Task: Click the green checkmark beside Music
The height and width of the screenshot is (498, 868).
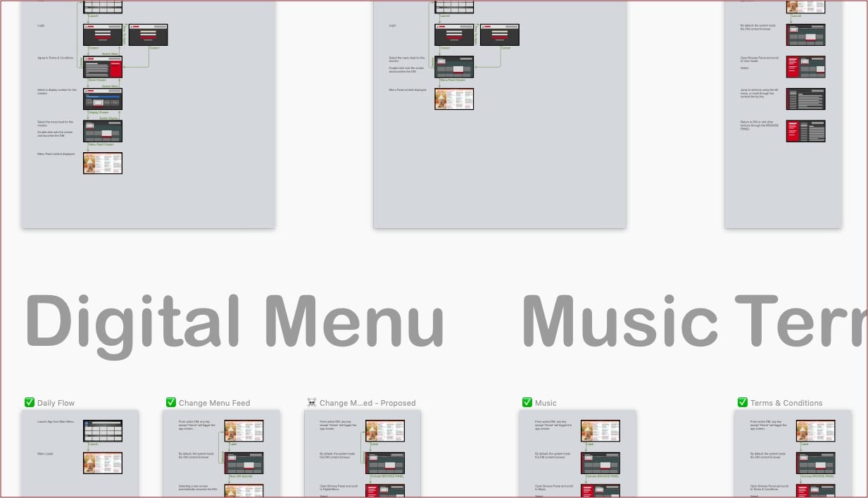Action: click(527, 403)
